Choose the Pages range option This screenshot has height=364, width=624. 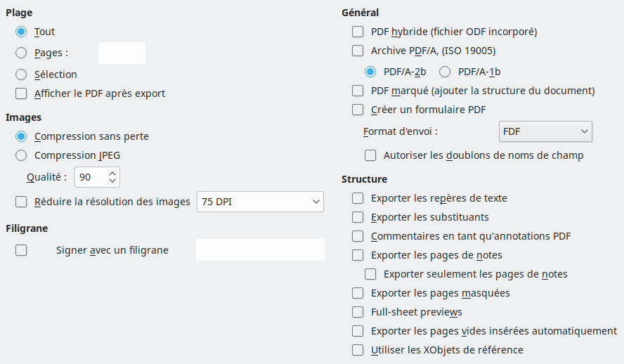click(x=21, y=53)
